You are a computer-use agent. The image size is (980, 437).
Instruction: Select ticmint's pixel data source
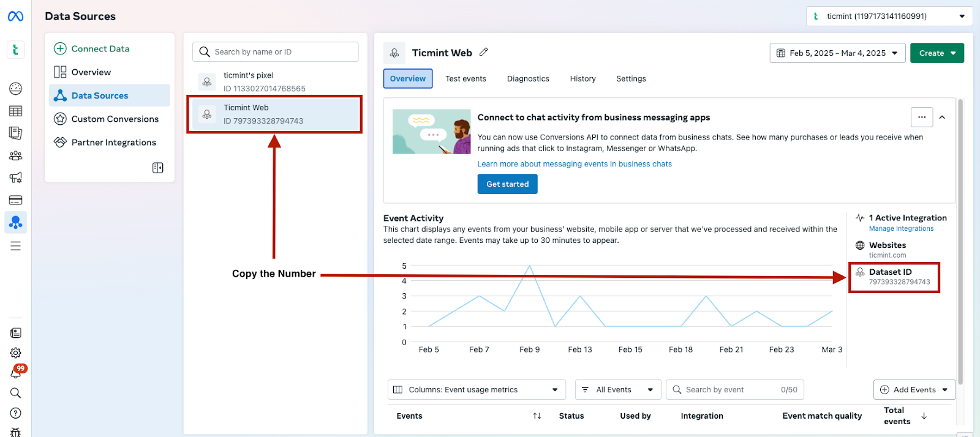275,81
